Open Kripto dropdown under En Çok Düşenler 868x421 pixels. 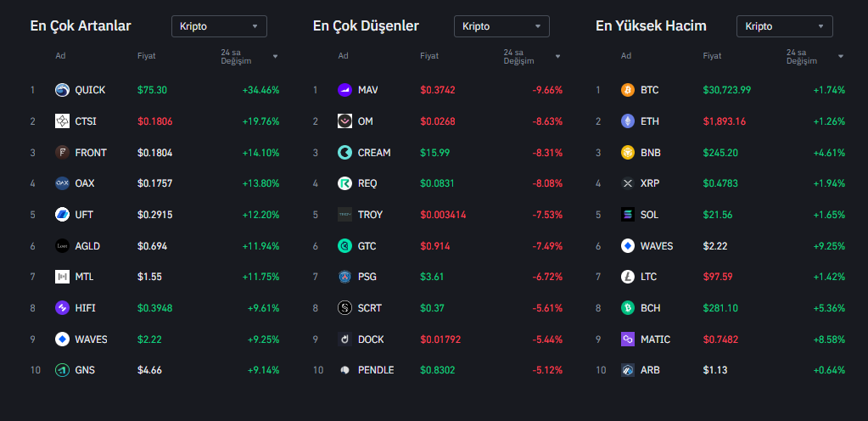[x=501, y=26]
